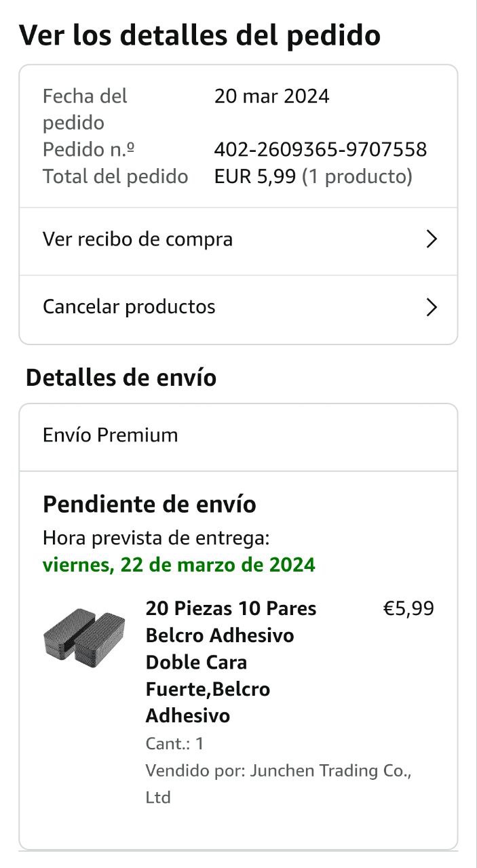Screen dimensions: 477x868
Task: Tap the Envío Premium shipping label
Action: [x=110, y=435]
